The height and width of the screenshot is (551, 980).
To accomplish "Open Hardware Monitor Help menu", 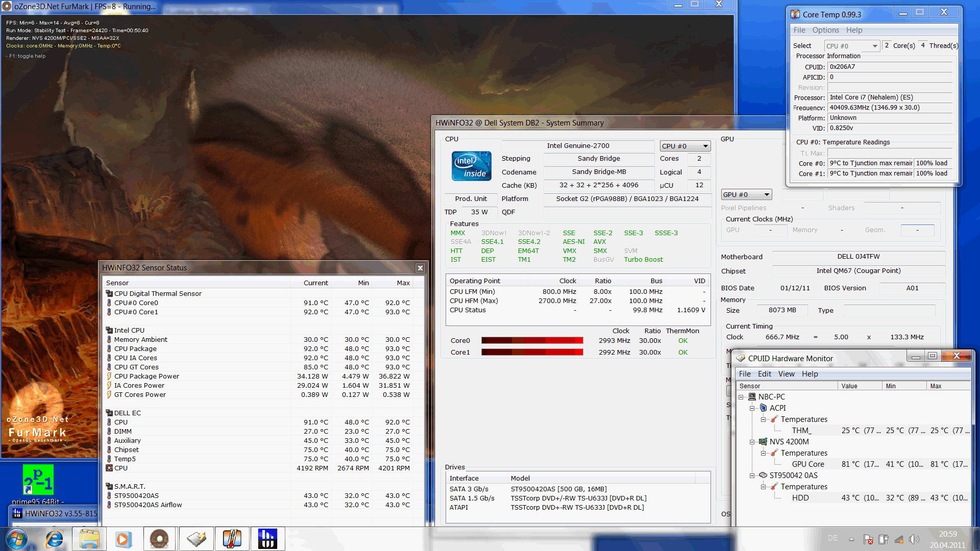I will pos(810,374).
